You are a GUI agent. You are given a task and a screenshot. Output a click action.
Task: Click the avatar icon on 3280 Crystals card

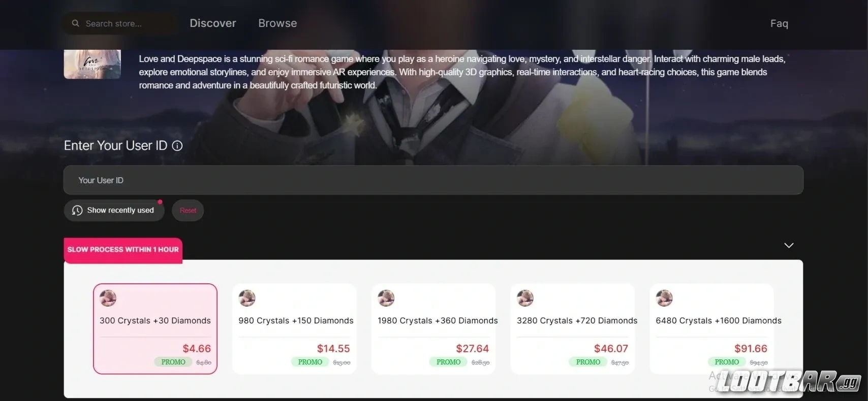(525, 298)
